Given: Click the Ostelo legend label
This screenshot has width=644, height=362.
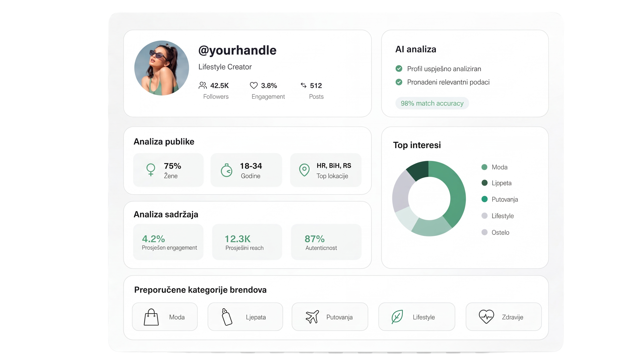Looking at the screenshot, I should pyautogui.click(x=500, y=232).
